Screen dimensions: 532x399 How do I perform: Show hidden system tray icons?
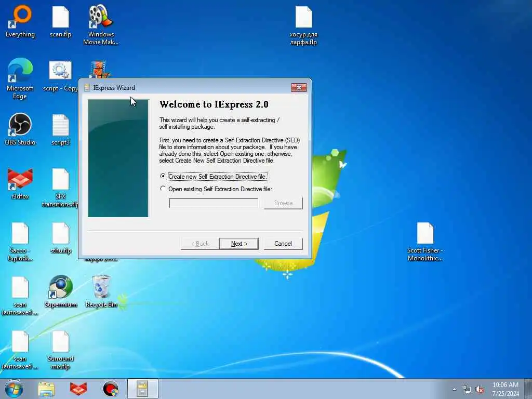coord(454,389)
